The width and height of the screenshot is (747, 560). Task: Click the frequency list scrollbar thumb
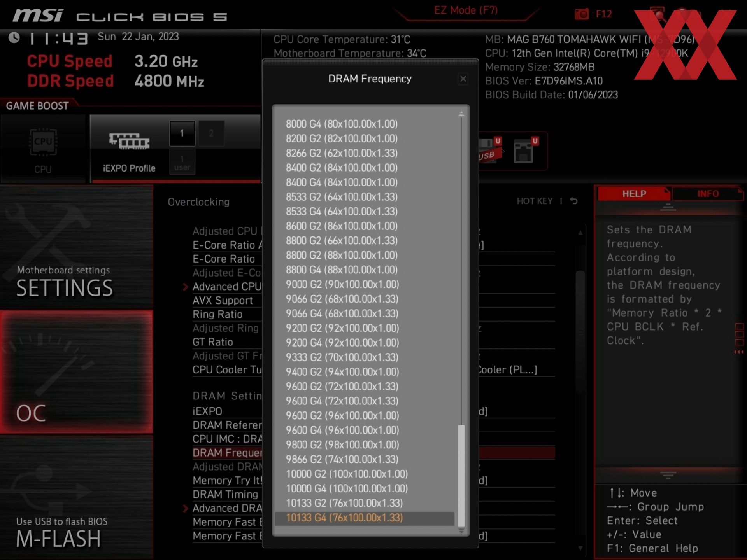[x=461, y=476]
